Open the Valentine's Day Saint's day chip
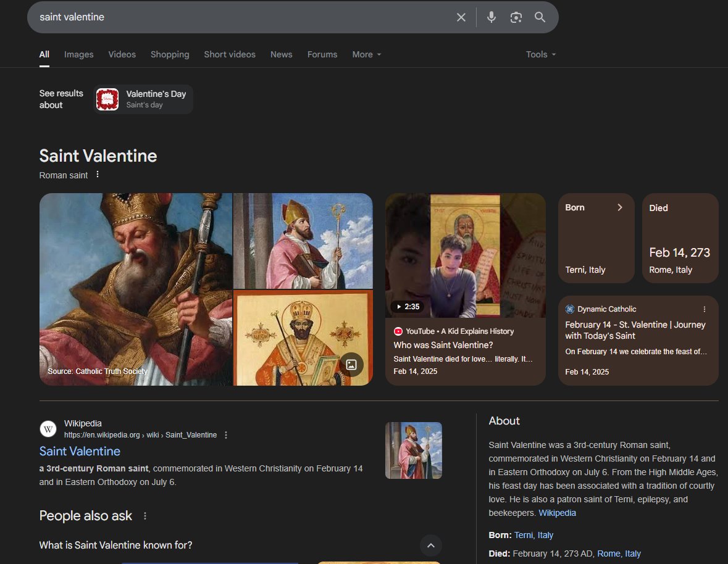The image size is (728, 564). 143,99
